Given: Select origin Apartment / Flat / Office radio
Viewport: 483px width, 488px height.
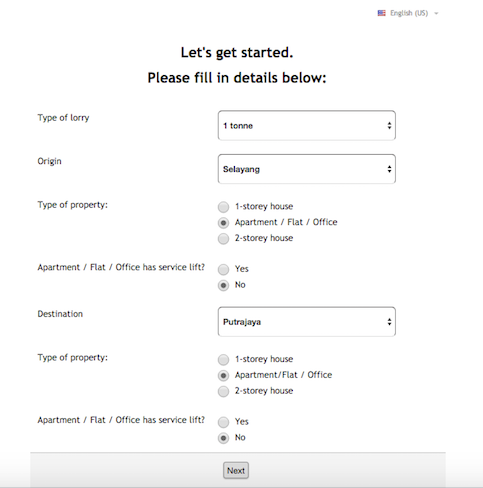Looking at the screenshot, I should [x=223, y=223].
